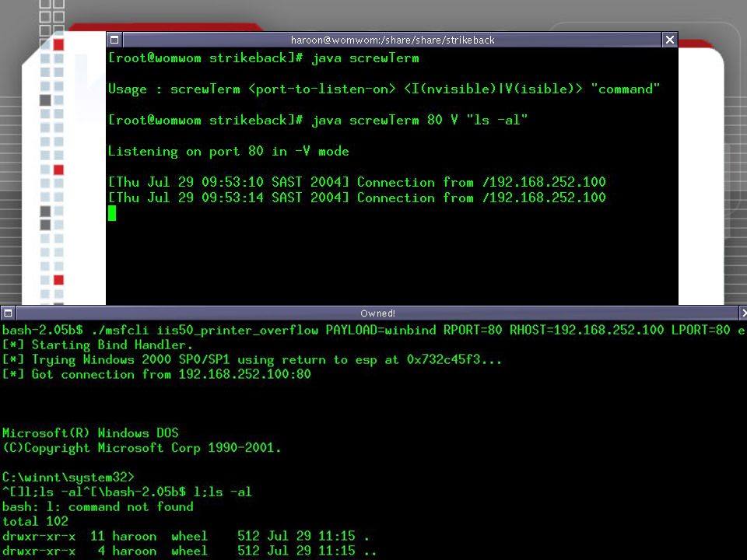Click the C:\winnt\system32> prompt
Screen dimensions: 747x560
point(68,477)
